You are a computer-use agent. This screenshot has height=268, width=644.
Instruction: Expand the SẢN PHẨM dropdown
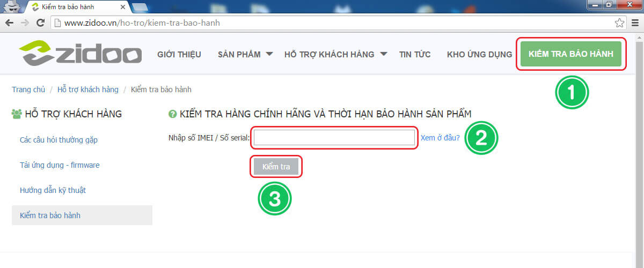(x=245, y=54)
